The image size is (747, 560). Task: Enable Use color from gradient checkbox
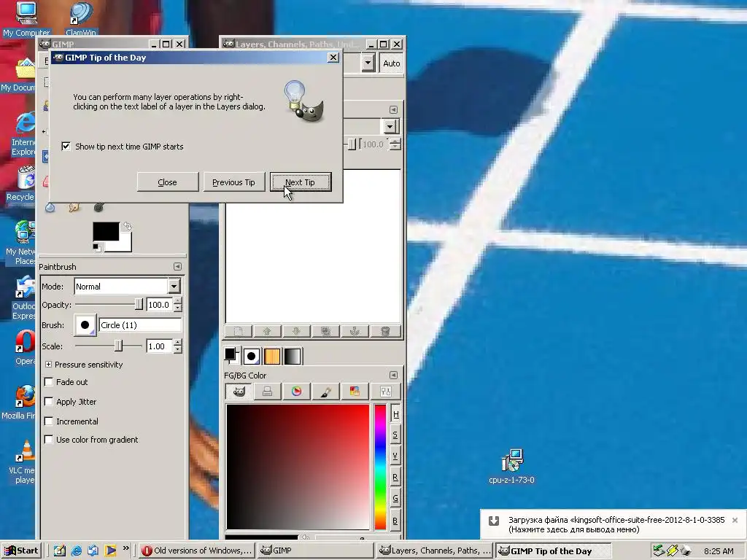(x=48, y=440)
